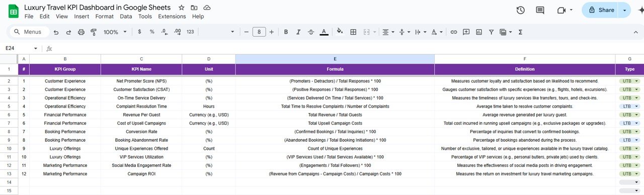
Task: Open the Name box dropdown arrow
Action: click(x=36, y=49)
